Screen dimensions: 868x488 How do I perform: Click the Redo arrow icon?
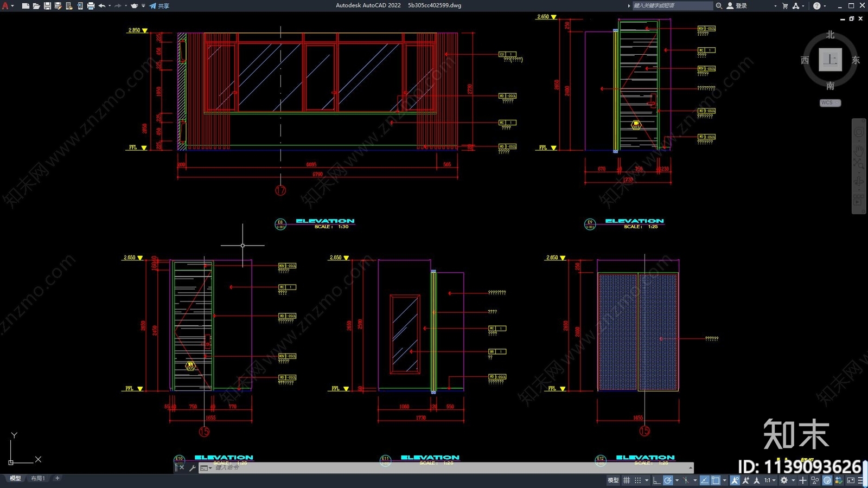tap(118, 5)
